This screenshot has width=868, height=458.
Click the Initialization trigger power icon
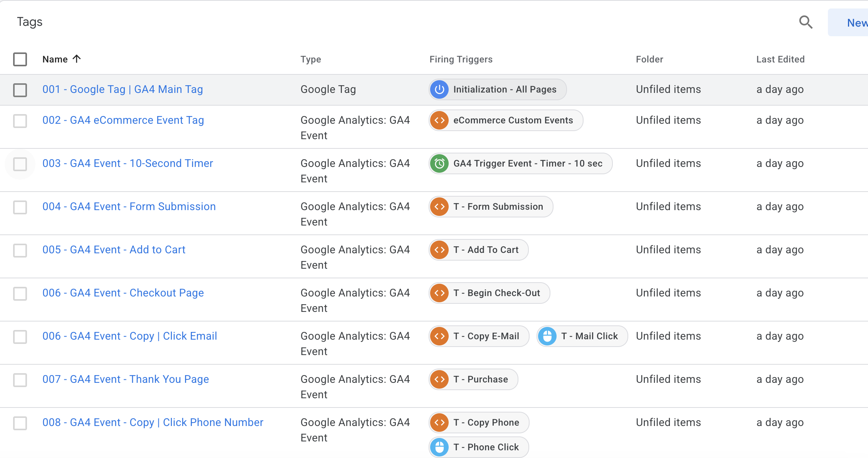point(439,89)
